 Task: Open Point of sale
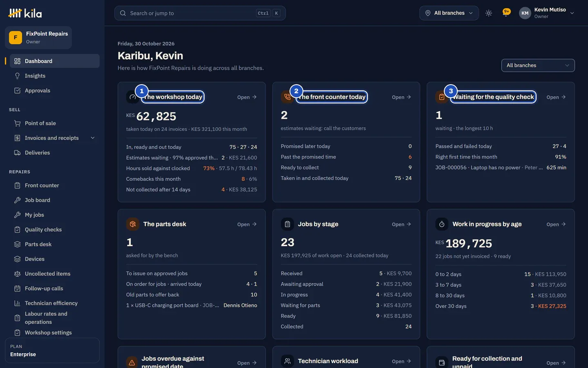click(55, 123)
